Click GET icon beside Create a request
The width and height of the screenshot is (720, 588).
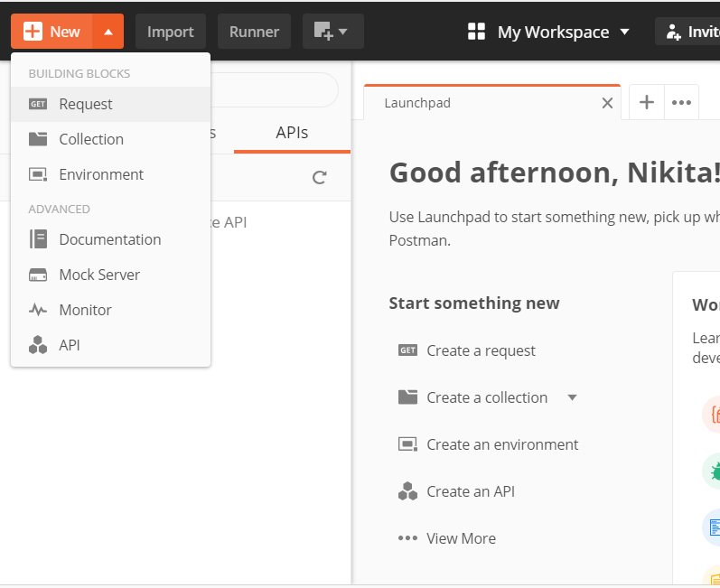tap(407, 350)
